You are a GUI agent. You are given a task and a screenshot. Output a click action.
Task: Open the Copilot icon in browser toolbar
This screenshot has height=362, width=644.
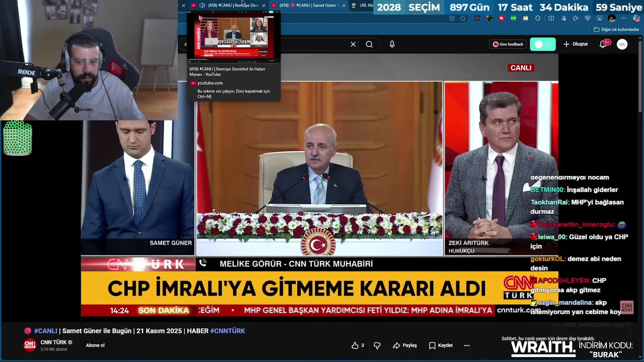point(636,18)
